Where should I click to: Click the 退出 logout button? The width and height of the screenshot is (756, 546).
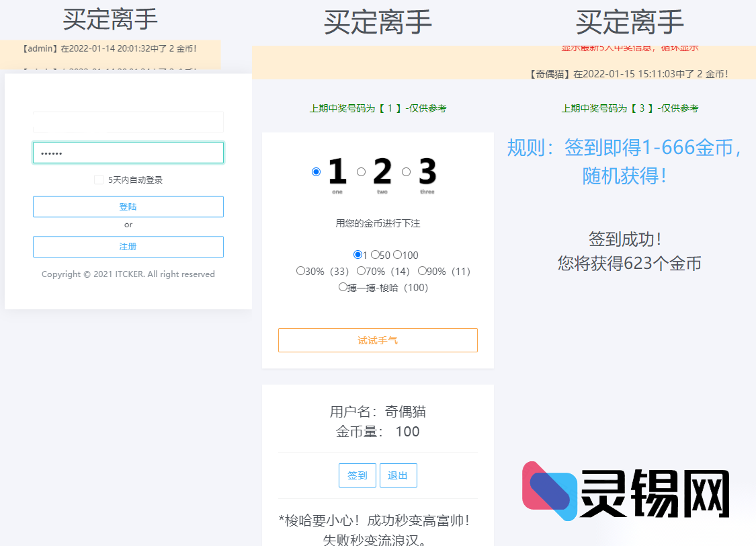tap(398, 475)
